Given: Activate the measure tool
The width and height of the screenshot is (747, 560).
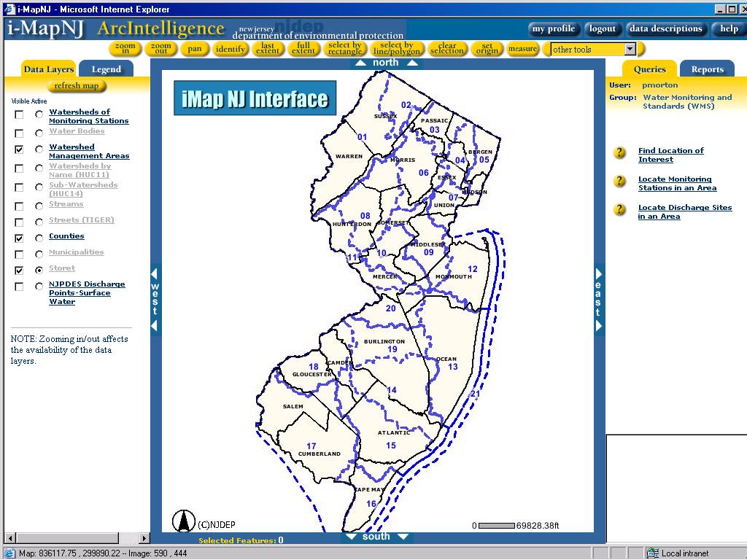Looking at the screenshot, I should (x=522, y=49).
